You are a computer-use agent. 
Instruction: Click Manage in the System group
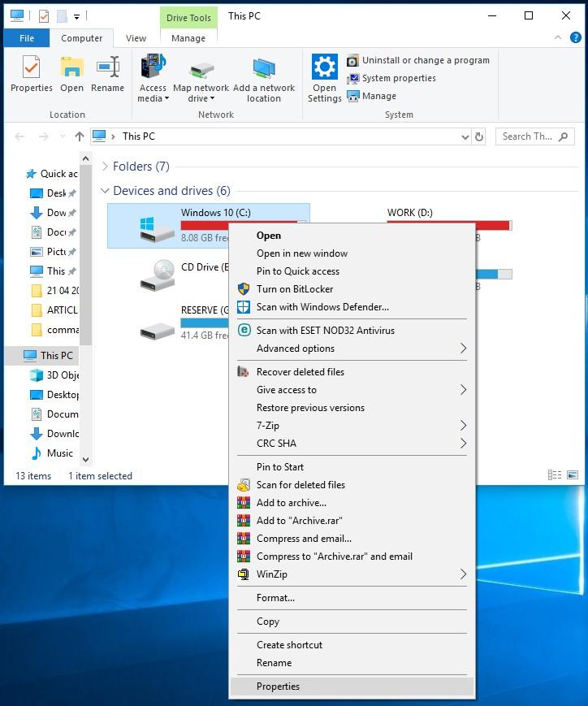[x=372, y=97]
